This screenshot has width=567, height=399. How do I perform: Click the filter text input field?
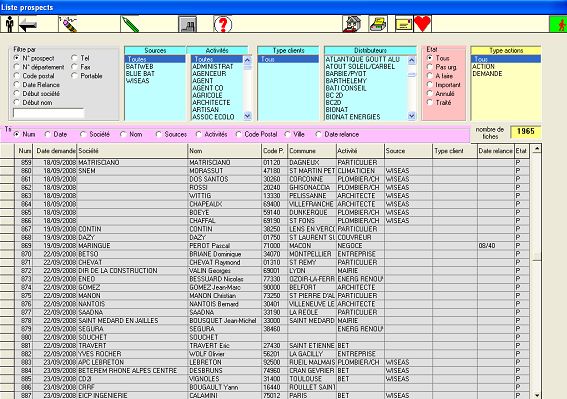click(x=49, y=113)
